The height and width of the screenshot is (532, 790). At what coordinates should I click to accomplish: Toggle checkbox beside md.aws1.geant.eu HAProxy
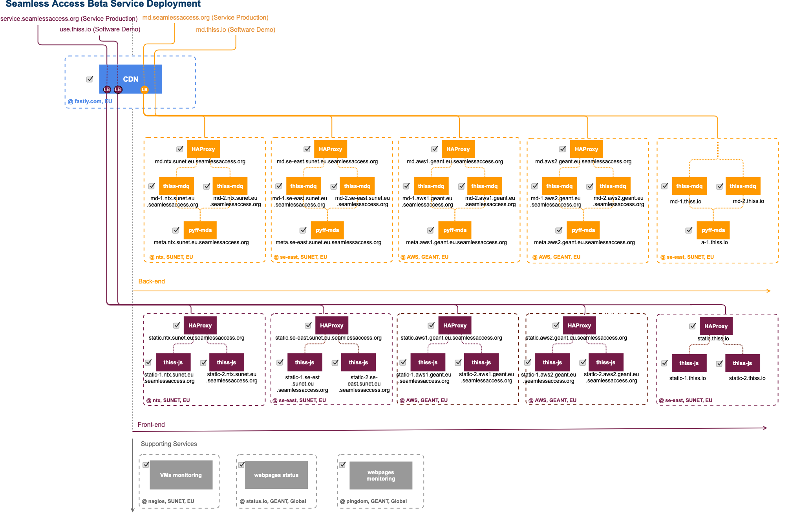tap(435, 149)
